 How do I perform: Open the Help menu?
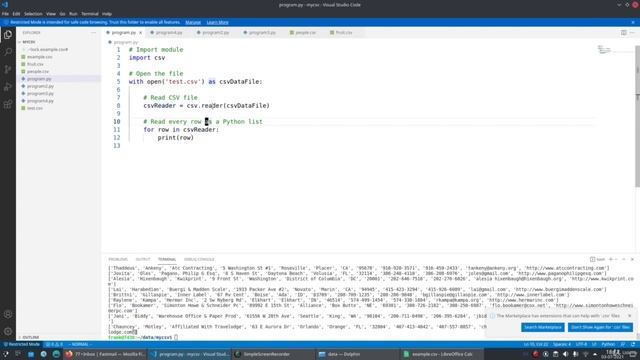point(107,14)
